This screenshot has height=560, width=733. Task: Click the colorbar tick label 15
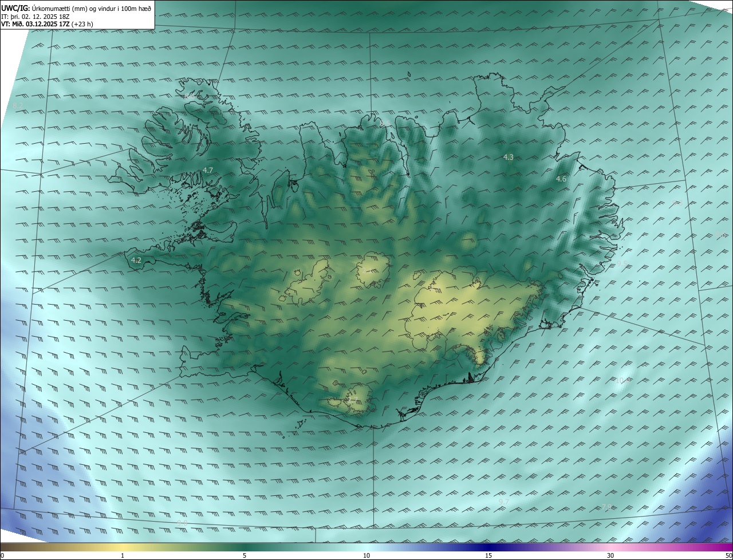[x=488, y=555]
